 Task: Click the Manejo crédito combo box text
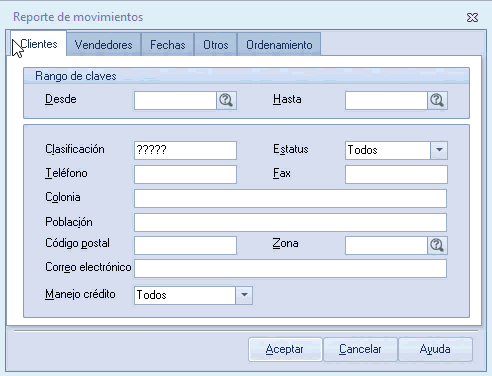(x=185, y=295)
